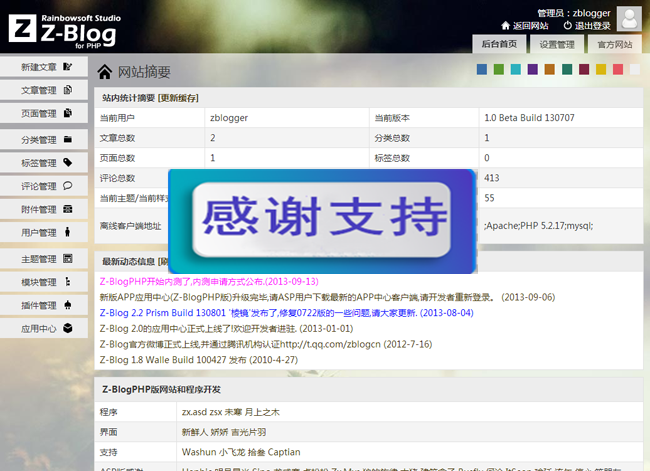
Task: Open Z-Blog 2.2 Prism Build news link
Action: click(x=286, y=313)
